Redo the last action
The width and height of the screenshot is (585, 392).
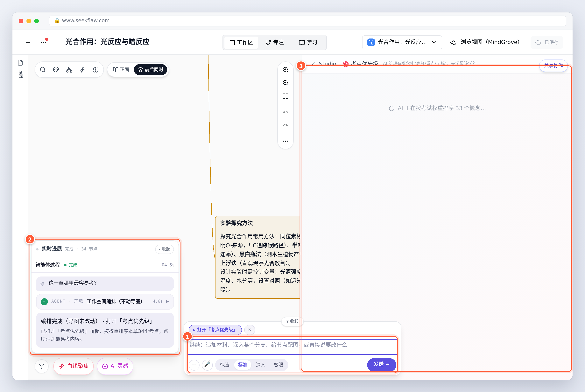point(285,125)
